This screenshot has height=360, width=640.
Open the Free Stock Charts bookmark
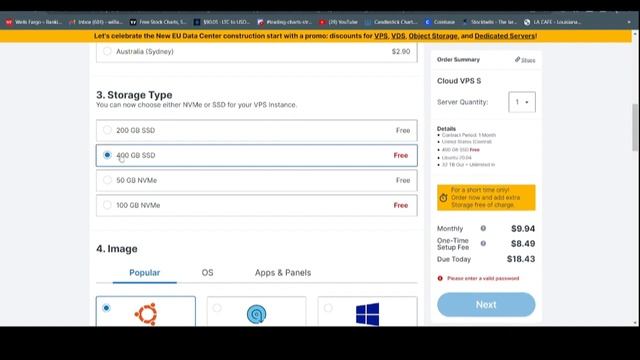coord(158,22)
